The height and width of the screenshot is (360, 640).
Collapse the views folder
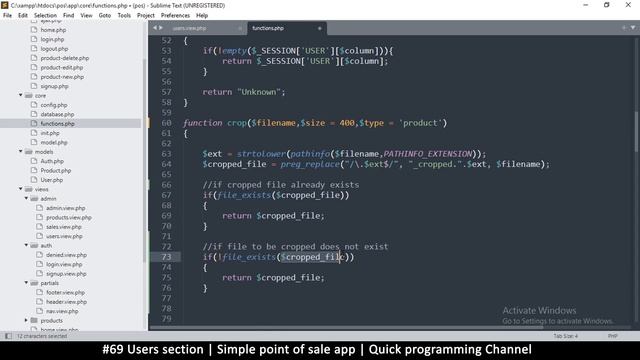(20, 189)
